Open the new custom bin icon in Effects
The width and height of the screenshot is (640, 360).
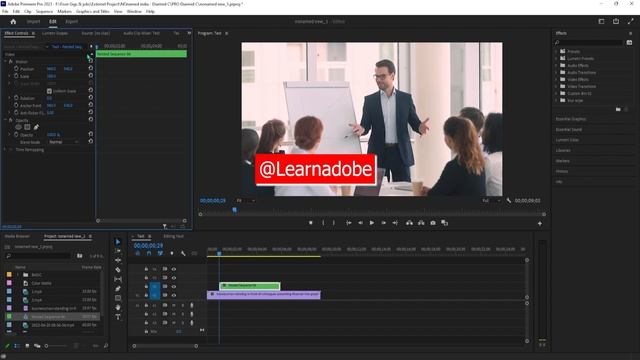tap(618, 109)
